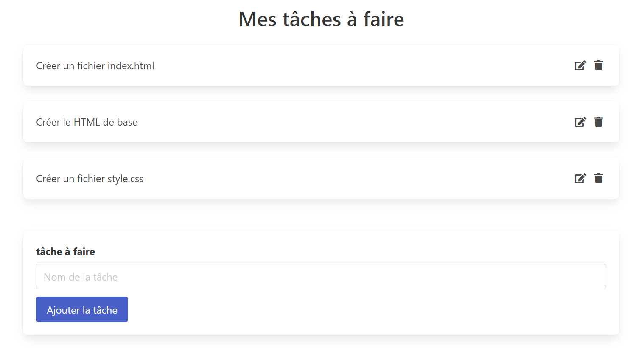Open editing for the style.css task
This screenshot has width=644, height=348.
point(580,178)
